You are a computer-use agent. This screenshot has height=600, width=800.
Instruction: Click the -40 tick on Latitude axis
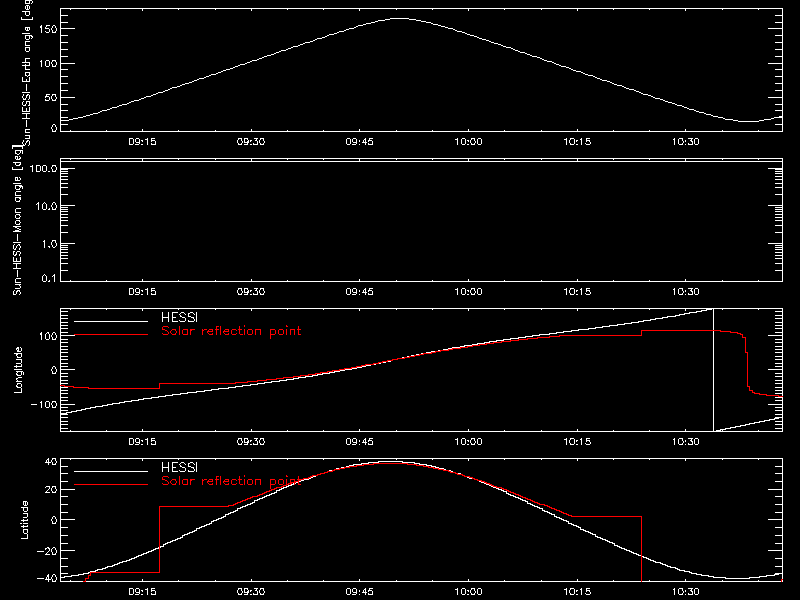[x=47, y=579]
